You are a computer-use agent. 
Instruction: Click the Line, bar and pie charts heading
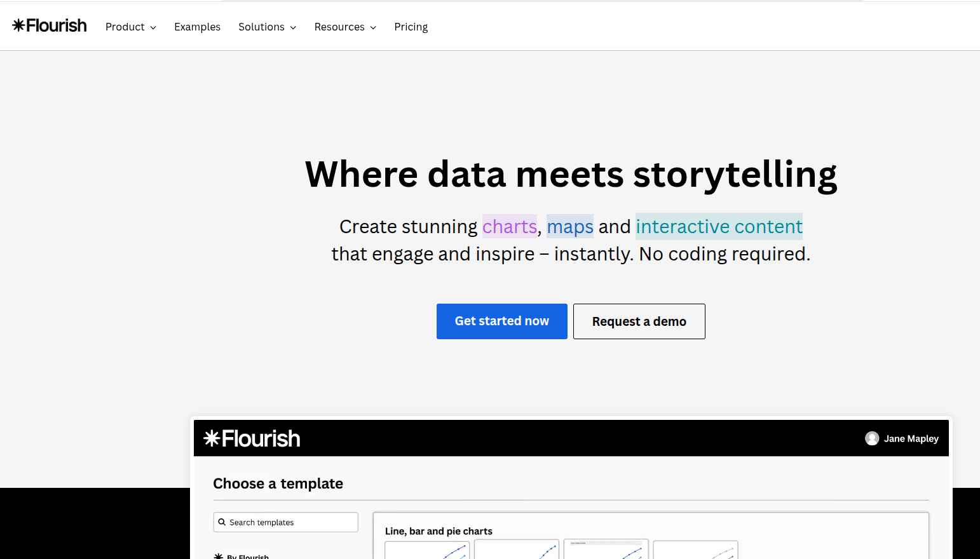[x=439, y=531]
